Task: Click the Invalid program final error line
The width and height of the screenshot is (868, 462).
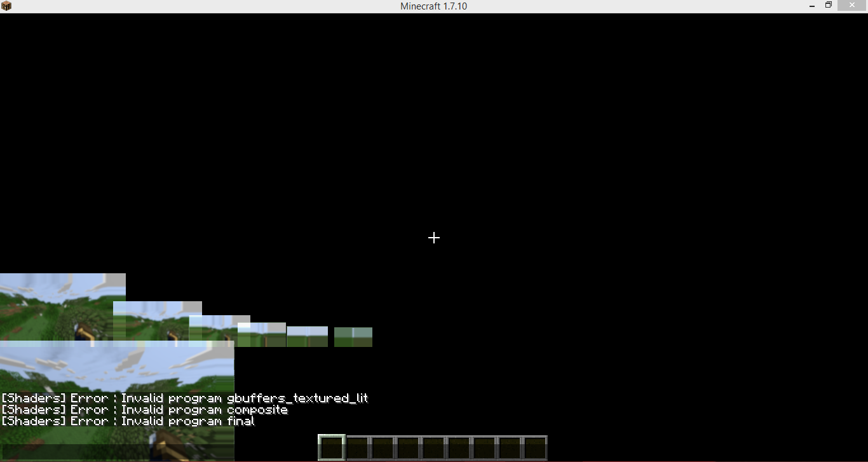Action: tap(128, 421)
